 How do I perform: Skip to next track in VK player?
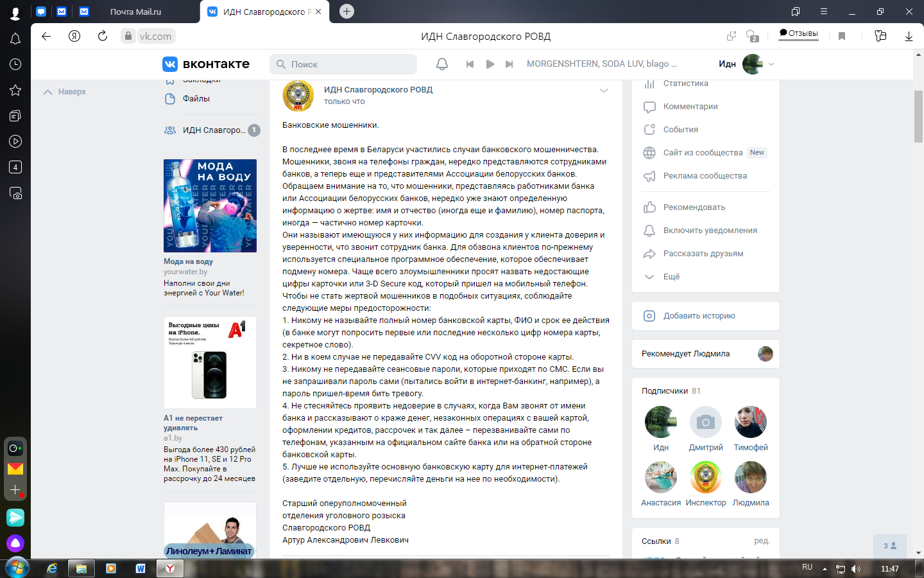509,64
